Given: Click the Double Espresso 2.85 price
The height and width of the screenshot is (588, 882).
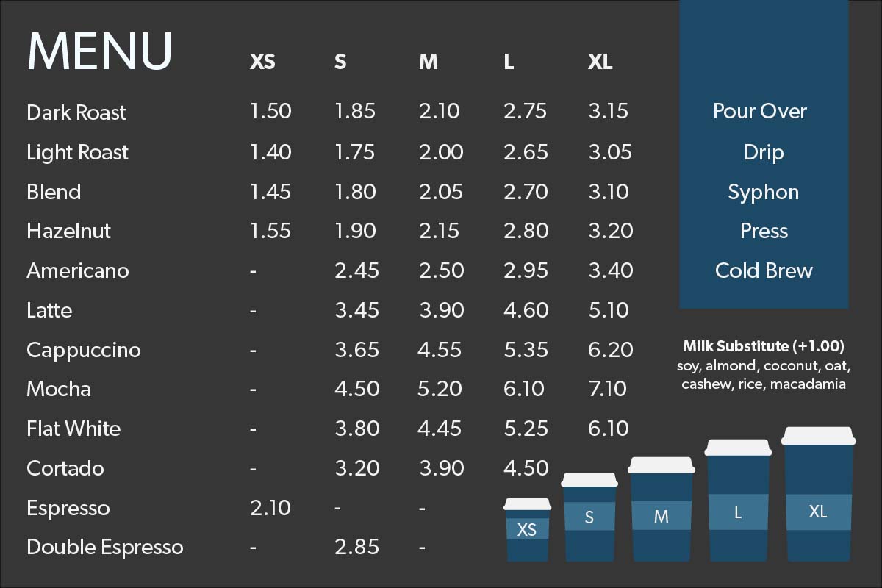Looking at the screenshot, I should (x=356, y=547).
